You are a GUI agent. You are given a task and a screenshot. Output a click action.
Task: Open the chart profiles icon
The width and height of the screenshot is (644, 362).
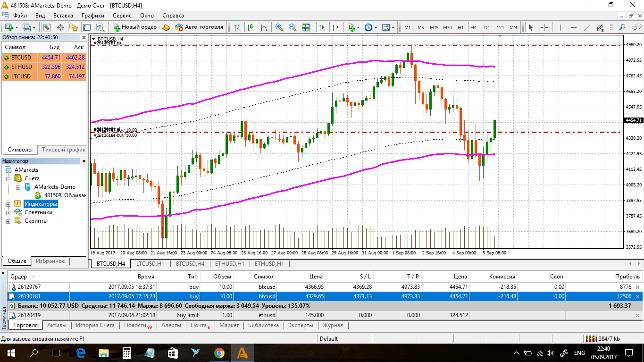(x=27, y=27)
